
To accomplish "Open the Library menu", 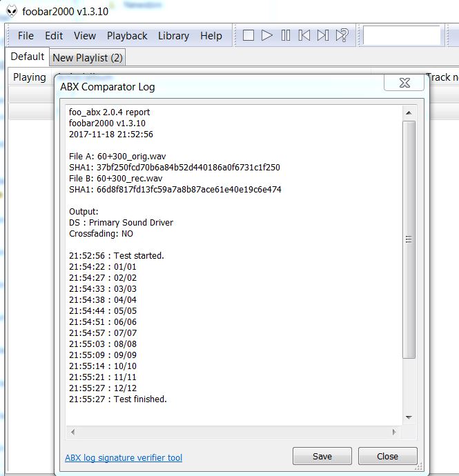I will click(173, 36).
